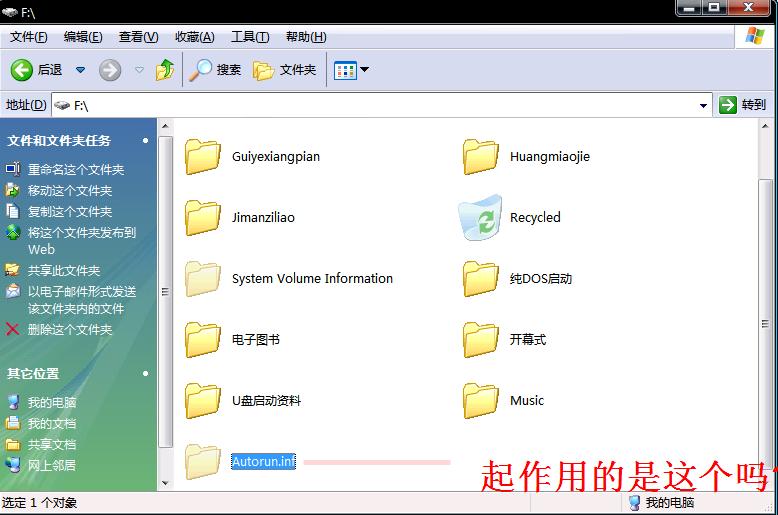The height and width of the screenshot is (515, 778).
Task: Select the Jimanziliao folder icon
Action: point(203,218)
